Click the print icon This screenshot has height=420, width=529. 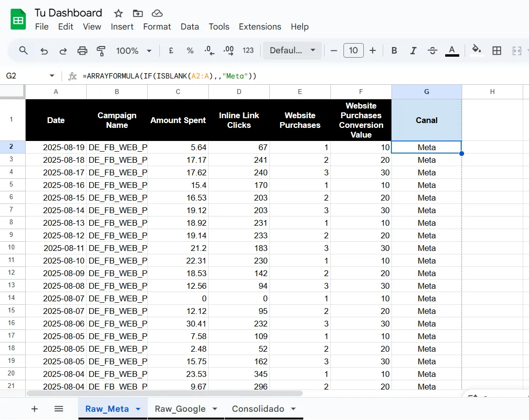tap(82, 51)
